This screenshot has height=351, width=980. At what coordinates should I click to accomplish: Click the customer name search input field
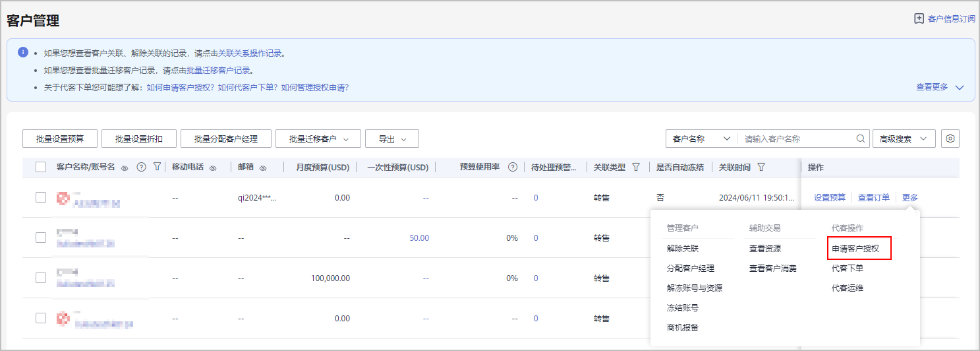coord(797,139)
